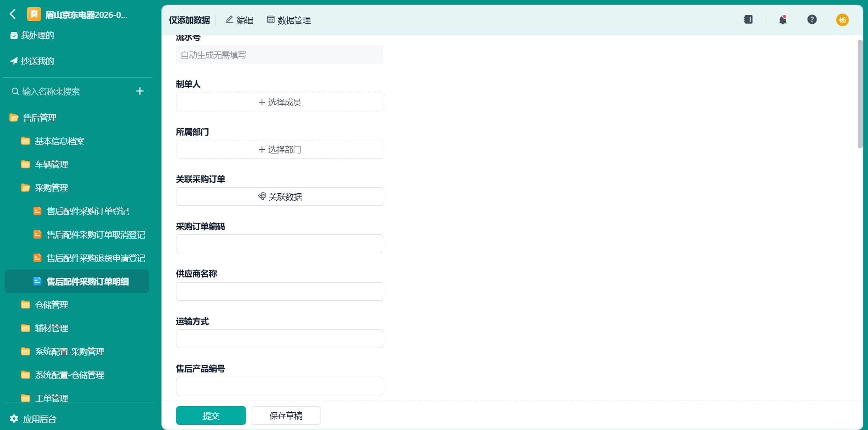Click the magnifier icon in the search box
Image resolution: width=868 pixels, height=430 pixels.
point(15,91)
